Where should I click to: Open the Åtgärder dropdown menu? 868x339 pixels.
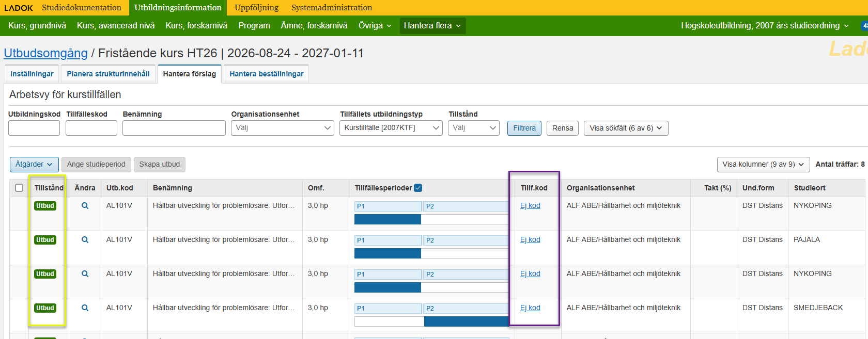point(34,165)
